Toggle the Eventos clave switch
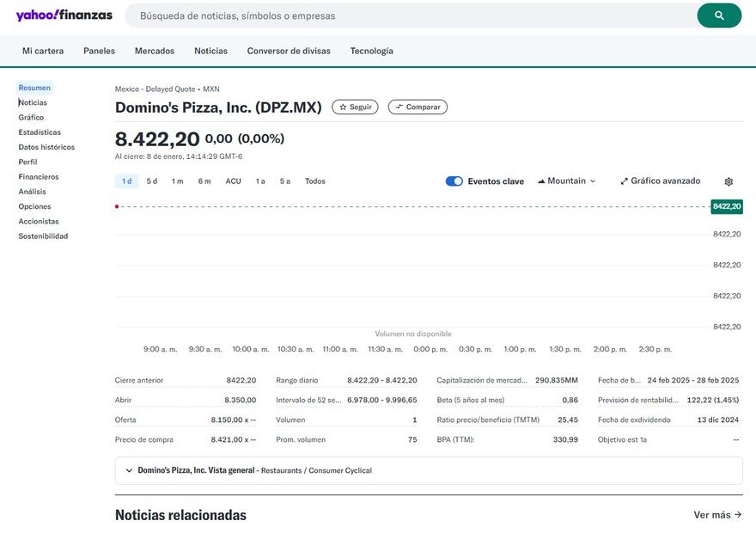Image resolution: width=756 pixels, height=533 pixels. pos(454,181)
